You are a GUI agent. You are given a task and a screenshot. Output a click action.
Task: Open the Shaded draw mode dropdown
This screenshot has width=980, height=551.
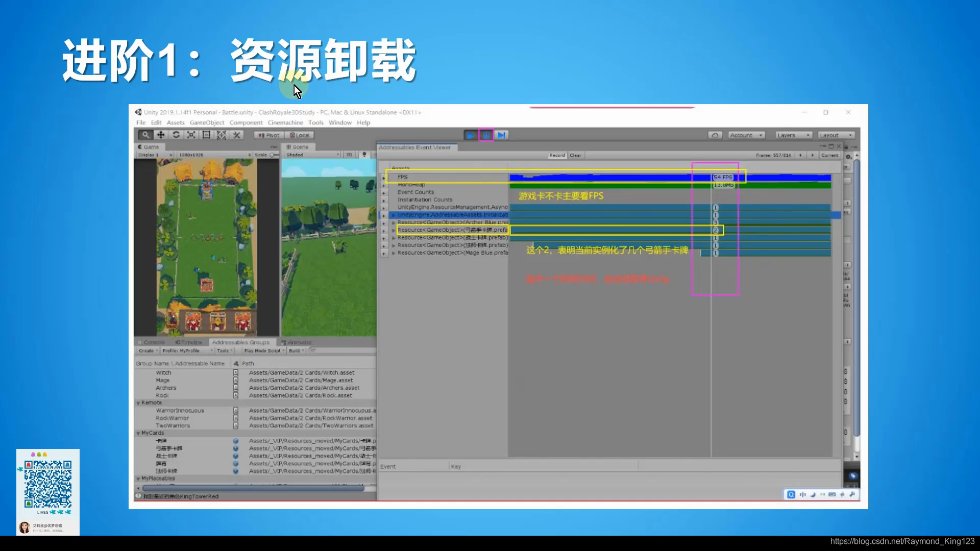312,155
